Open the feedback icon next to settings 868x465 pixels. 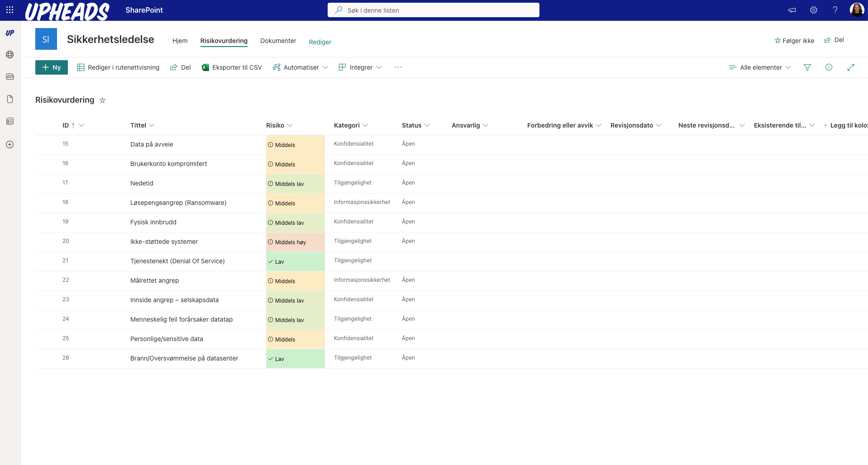pos(792,10)
